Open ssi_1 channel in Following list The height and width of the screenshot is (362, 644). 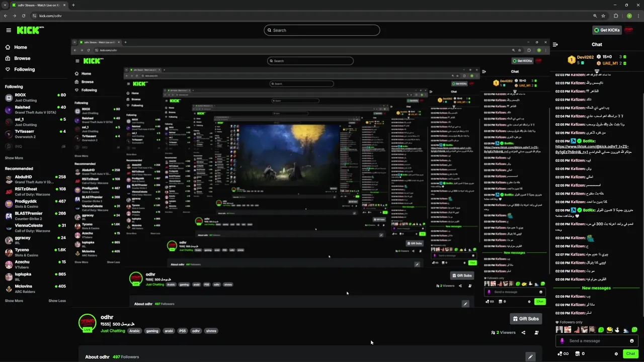tap(35, 121)
